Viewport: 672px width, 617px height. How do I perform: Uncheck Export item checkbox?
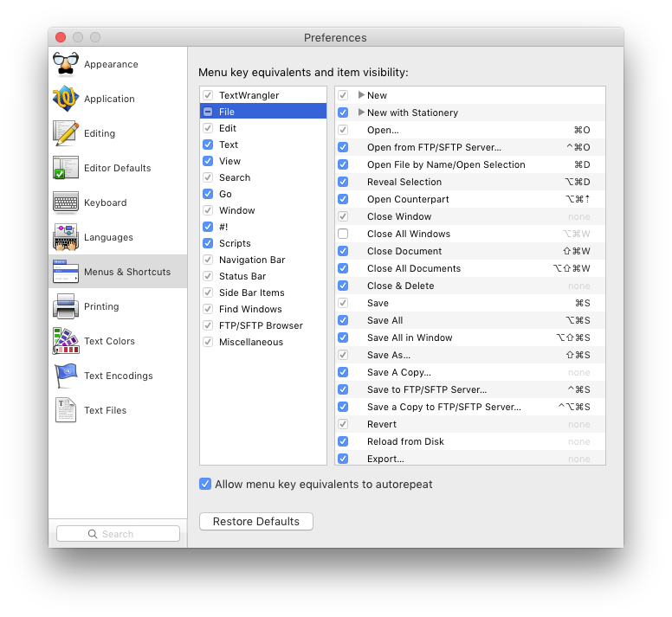point(343,459)
